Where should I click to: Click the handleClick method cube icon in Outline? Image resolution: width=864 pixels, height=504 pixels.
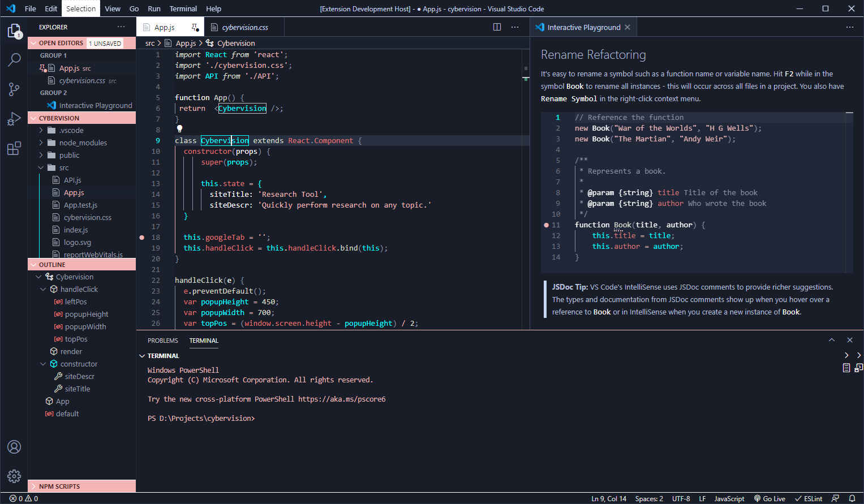click(x=54, y=289)
